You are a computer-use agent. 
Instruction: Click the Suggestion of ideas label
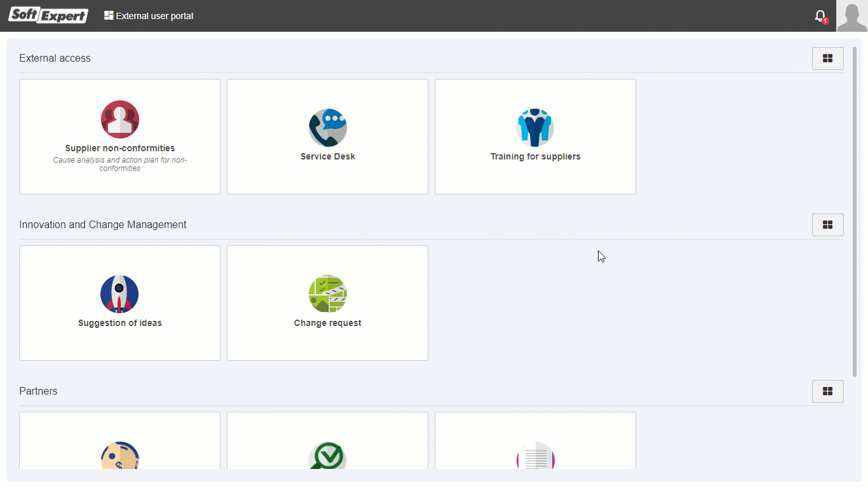120,323
